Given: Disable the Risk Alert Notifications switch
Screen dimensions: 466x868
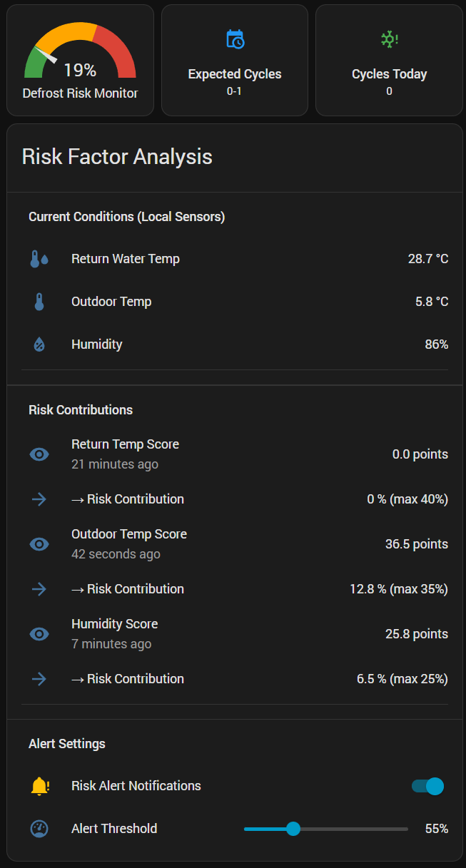Looking at the screenshot, I should click(428, 786).
